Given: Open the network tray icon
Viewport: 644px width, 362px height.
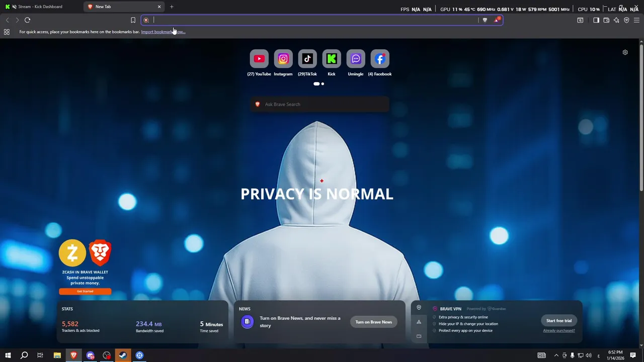Looking at the screenshot, I should [581, 355].
